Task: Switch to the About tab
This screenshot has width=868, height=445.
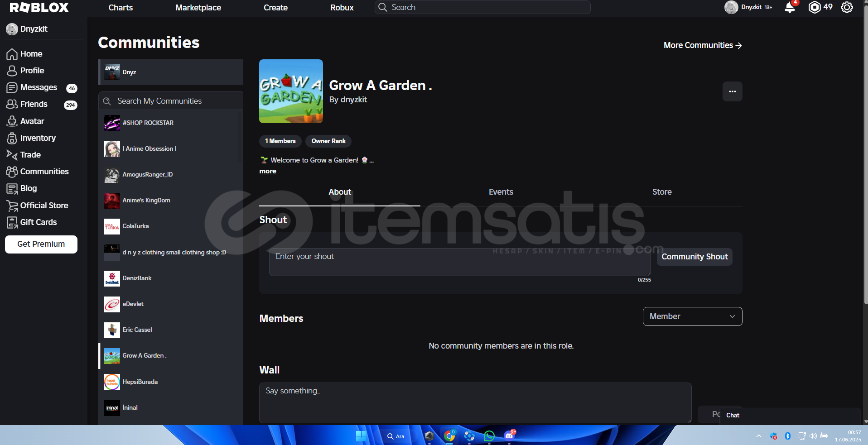Action: click(x=340, y=192)
